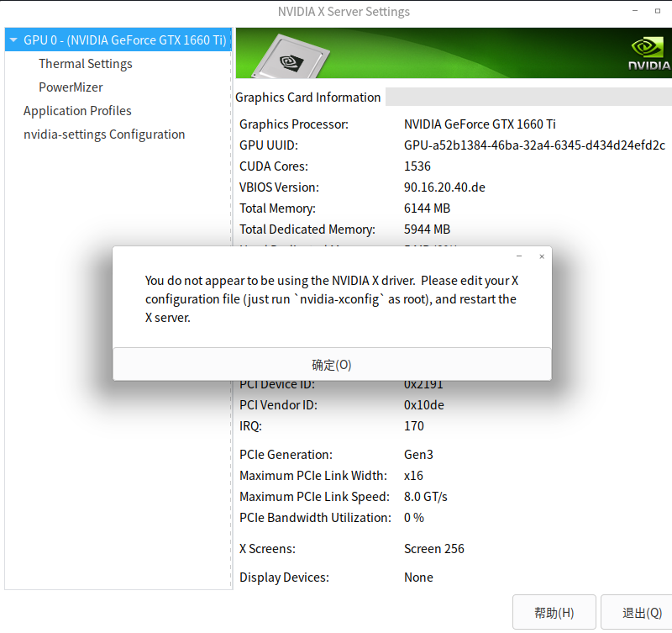
Task: Select the GPU UUID value text
Action: pyautogui.click(x=534, y=145)
